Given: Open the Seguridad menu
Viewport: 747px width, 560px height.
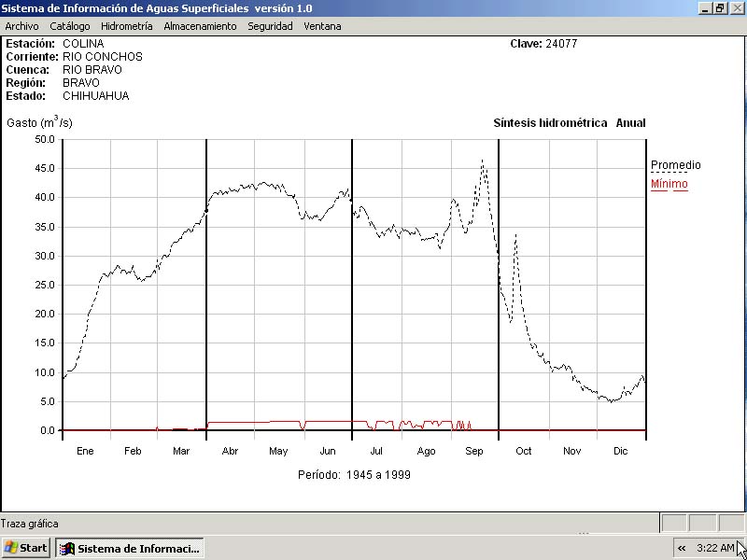Looking at the screenshot, I should tap(270, 26).
